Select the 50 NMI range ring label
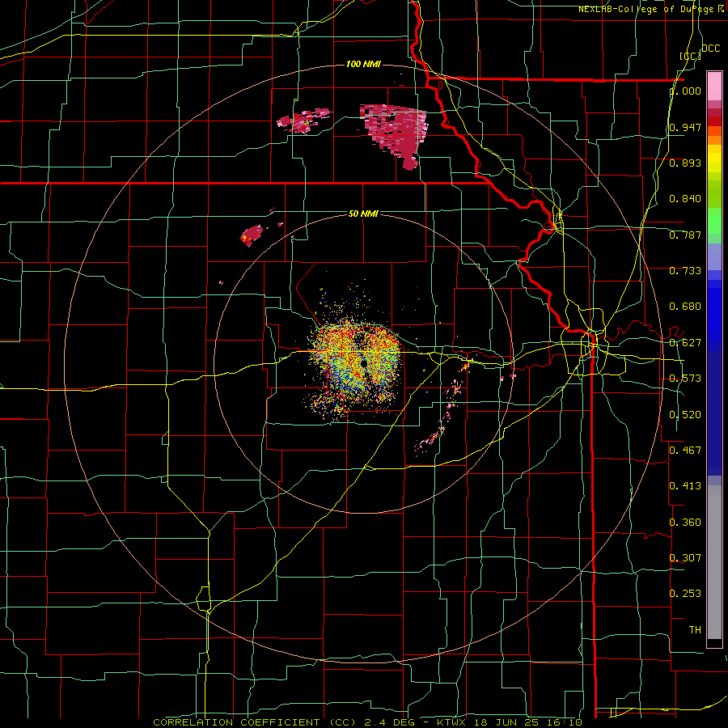This screenshot has height=728, width=728. pos(363,214)
